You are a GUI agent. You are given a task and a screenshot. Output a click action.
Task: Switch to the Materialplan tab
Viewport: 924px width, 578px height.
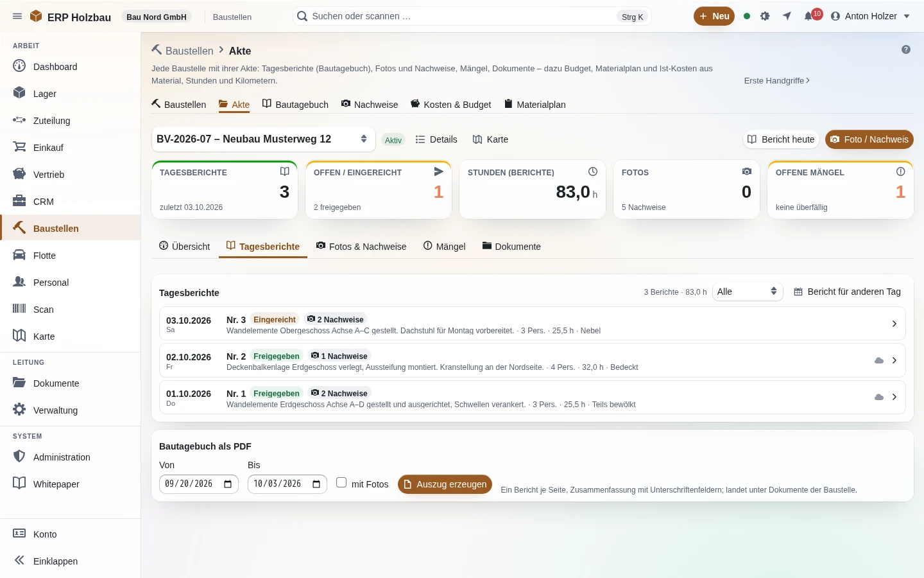click(x=535, y=105)
